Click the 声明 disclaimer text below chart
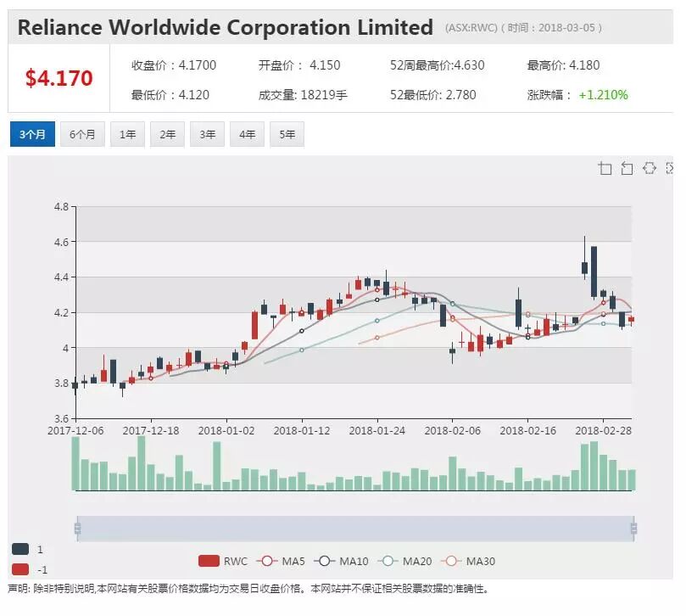The width and height of the screenshot is (686, 616). coord(248,589)
